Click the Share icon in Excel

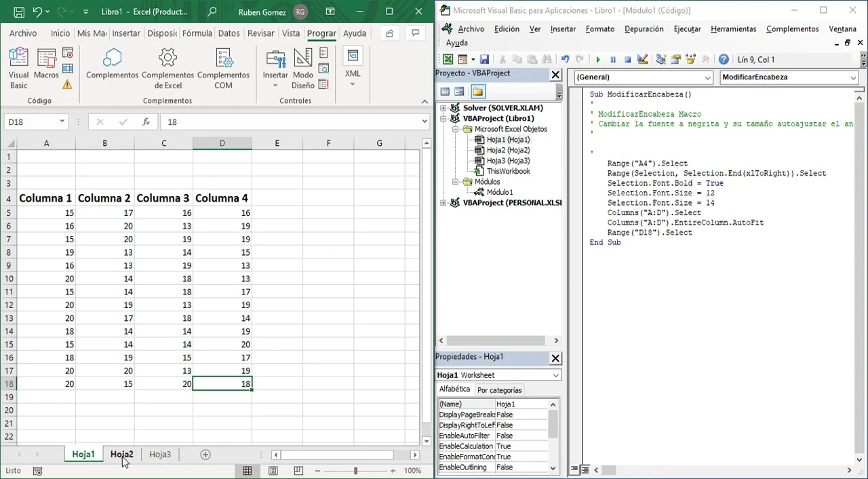pos(389,33)
